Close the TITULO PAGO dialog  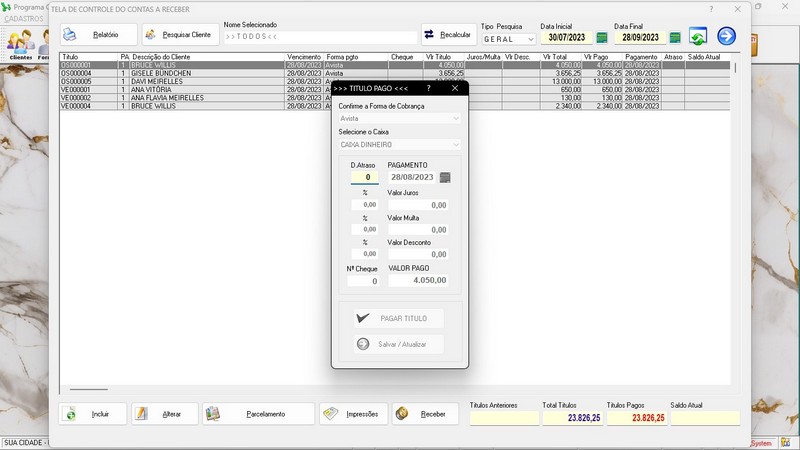(455, 88)
